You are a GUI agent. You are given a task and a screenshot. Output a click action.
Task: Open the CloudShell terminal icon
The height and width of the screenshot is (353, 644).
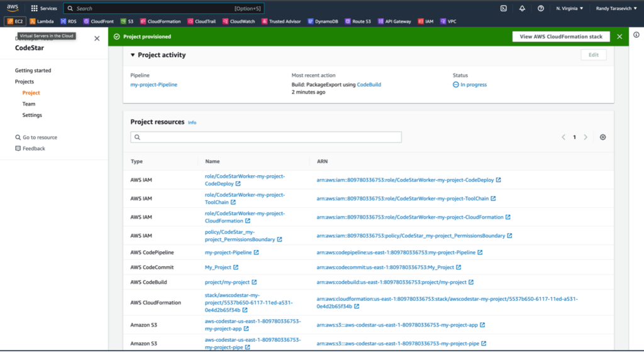[x=503, y=8]
